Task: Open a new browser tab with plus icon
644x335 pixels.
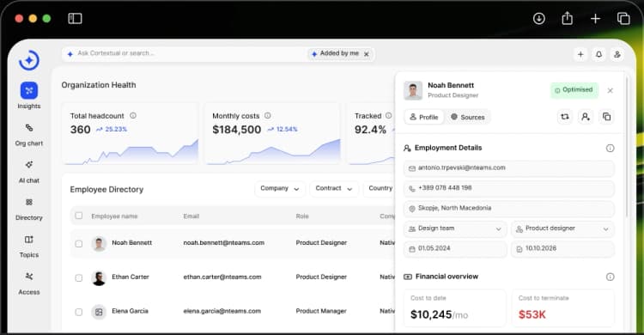Action: (595, 19)
